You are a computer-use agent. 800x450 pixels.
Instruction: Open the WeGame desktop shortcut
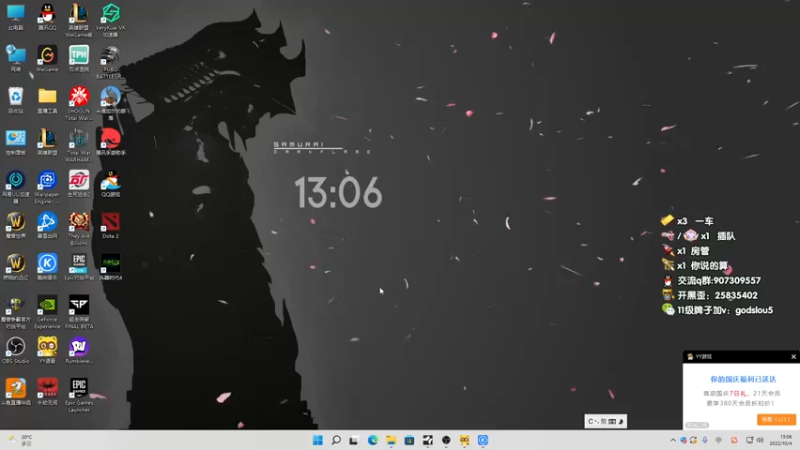tap(47, 56)
